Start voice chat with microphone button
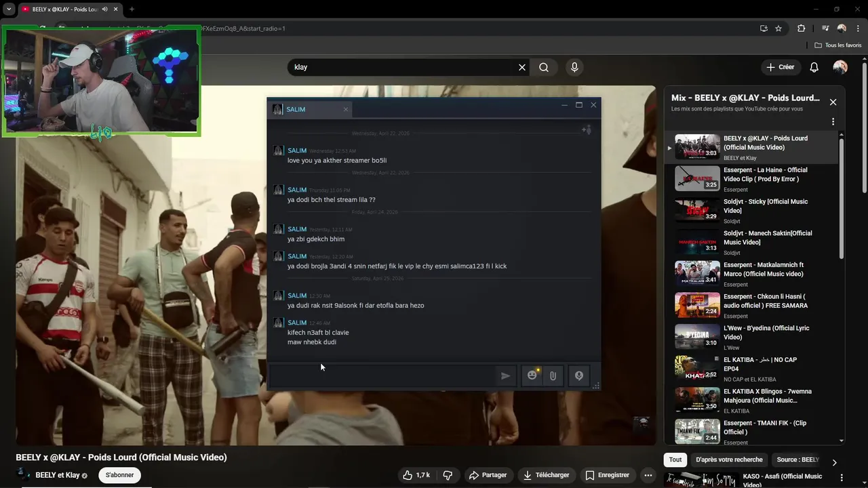Screen dimensions: 868x488 coord(578,375)
